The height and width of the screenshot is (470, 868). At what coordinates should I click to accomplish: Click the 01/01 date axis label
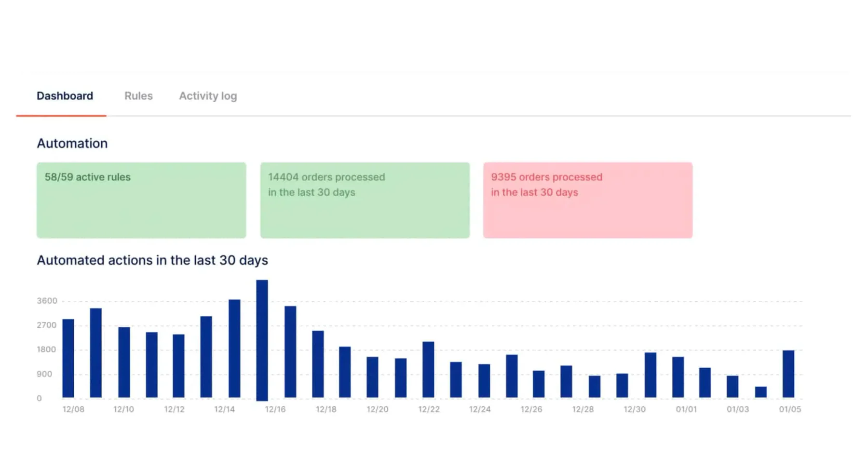coord(686,409)
